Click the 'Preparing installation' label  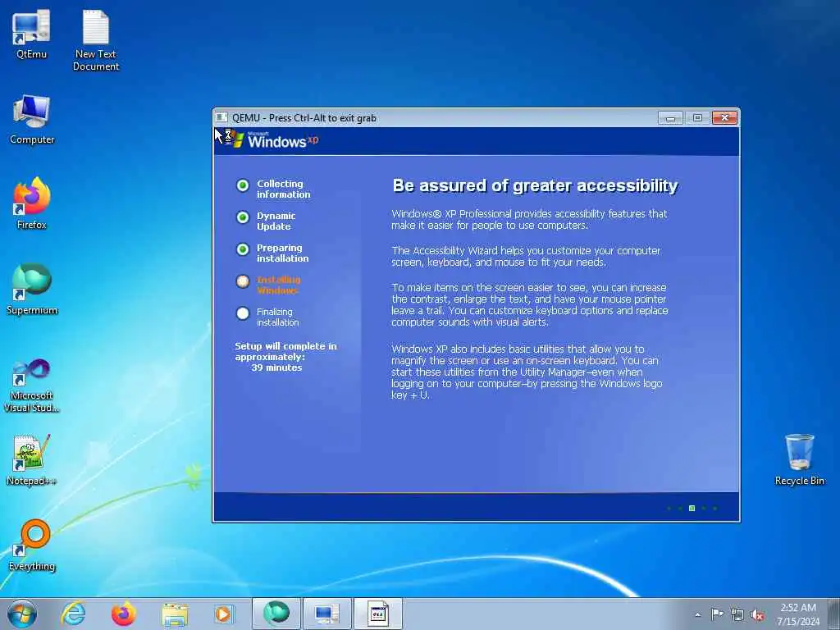(282, 253)
